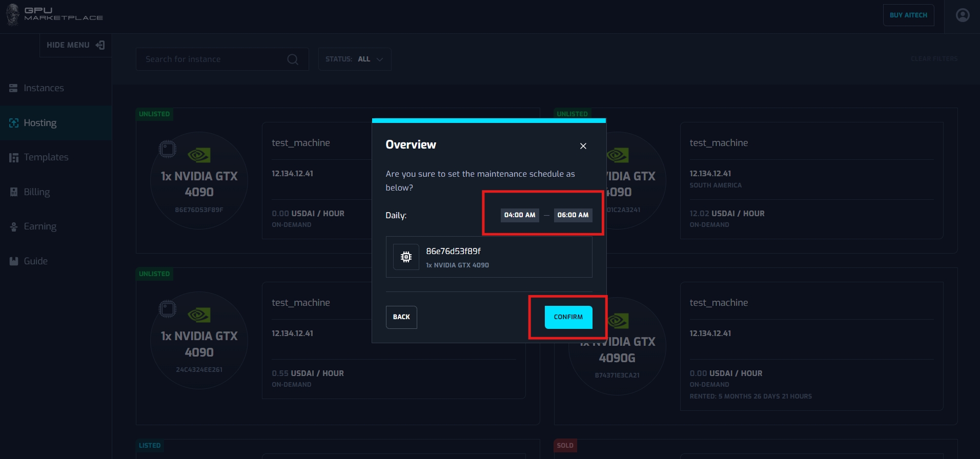Open the Earning sidebar section
This screenshot has height=459, width=980.
pyautogui.click(x=40, y=226)
